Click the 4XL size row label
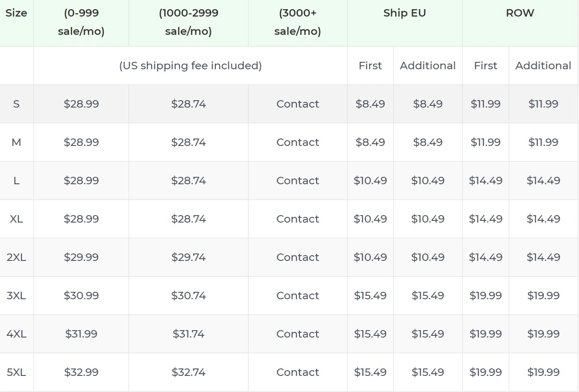579x392 pixels. pyautogui.click(x=16, y=334)
